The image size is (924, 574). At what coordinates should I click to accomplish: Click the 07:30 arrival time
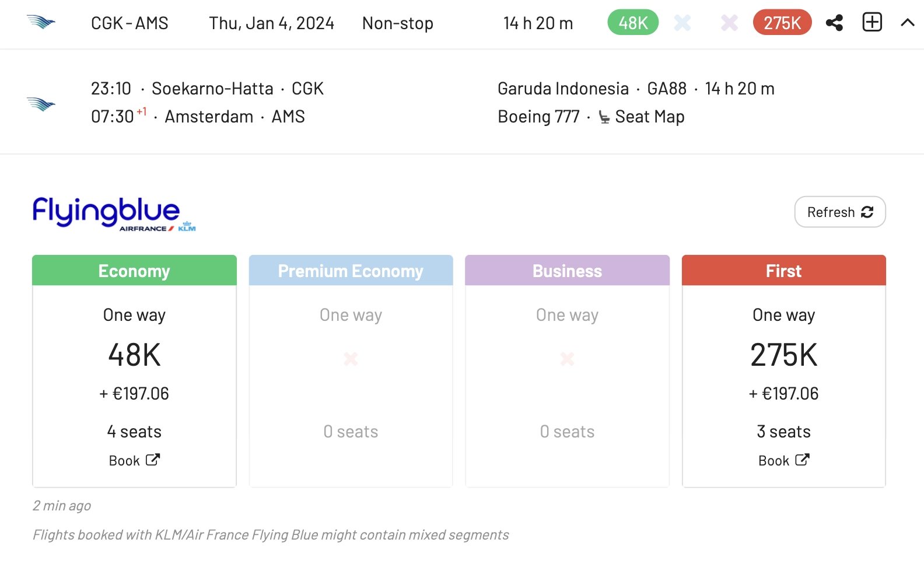[x=113, y=117]
